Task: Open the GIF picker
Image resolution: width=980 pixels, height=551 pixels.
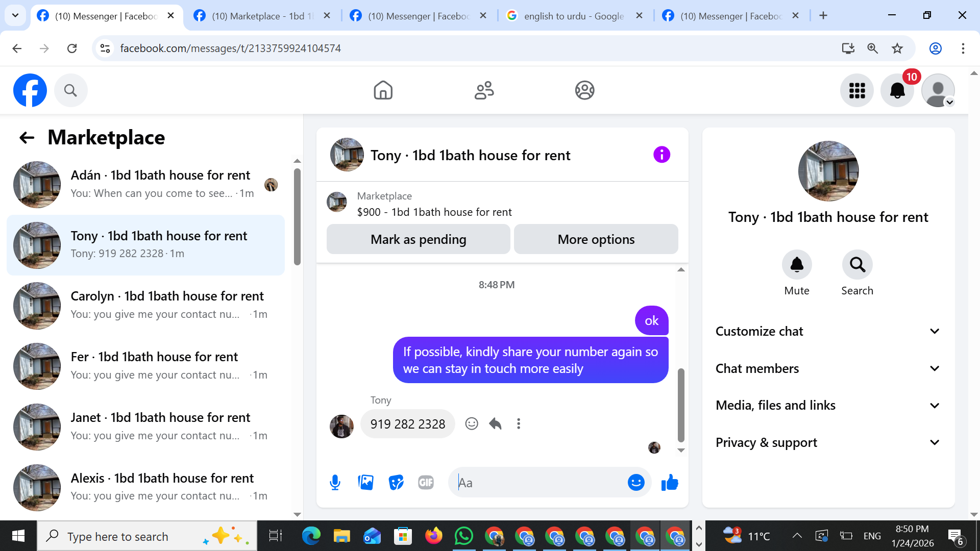Action: (426, 482)
